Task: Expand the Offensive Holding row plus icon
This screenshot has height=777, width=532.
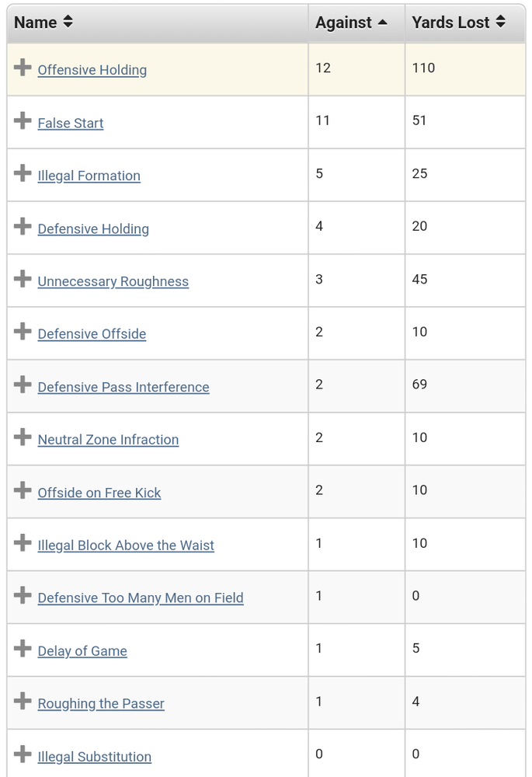Action: pyautogui.click(x=23, y=68)
